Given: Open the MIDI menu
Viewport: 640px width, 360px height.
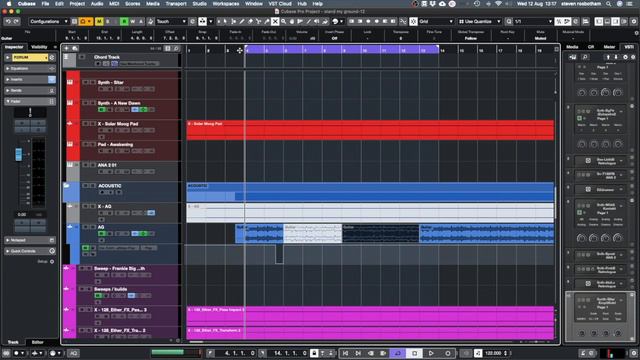Looking at the screenshot, I should click(114, 4).
